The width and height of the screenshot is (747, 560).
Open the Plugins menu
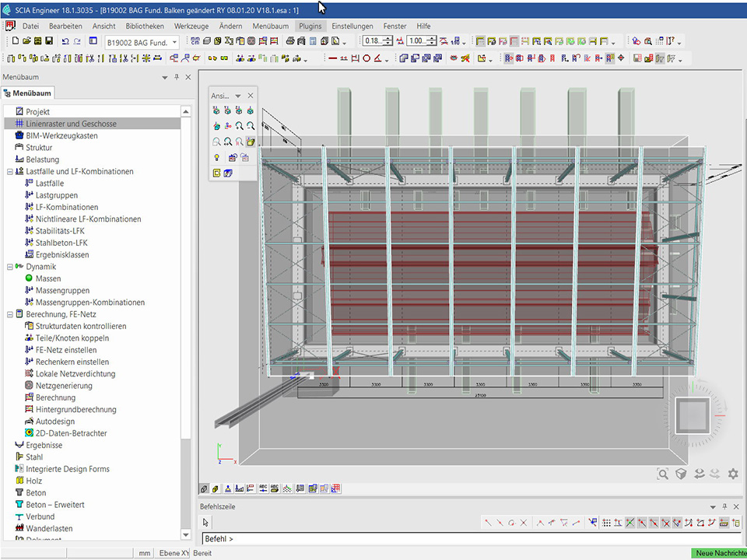[310, 26]
